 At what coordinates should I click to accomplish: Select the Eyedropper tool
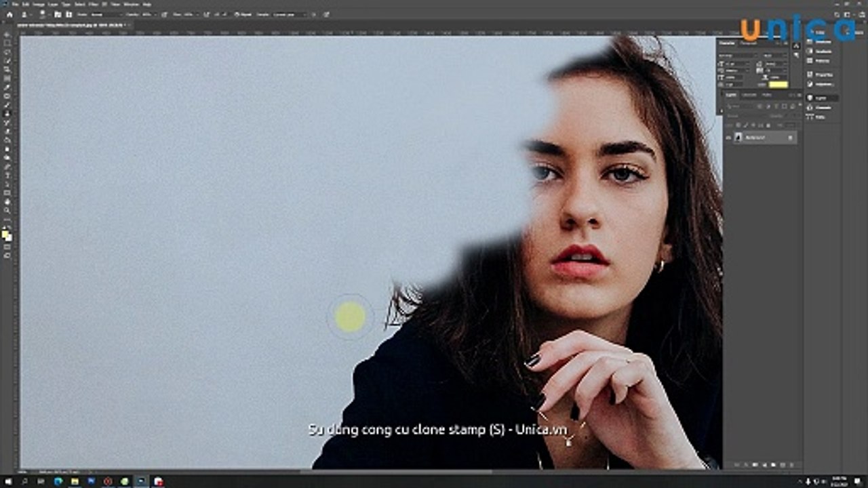tap(7, 87)
